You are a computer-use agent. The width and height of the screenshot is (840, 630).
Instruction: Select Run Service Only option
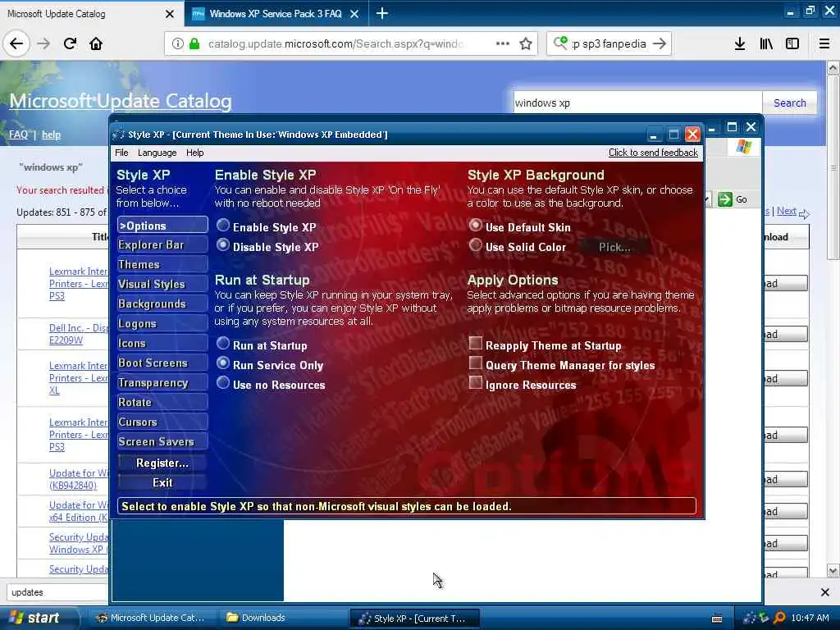[x=223, y=363]
